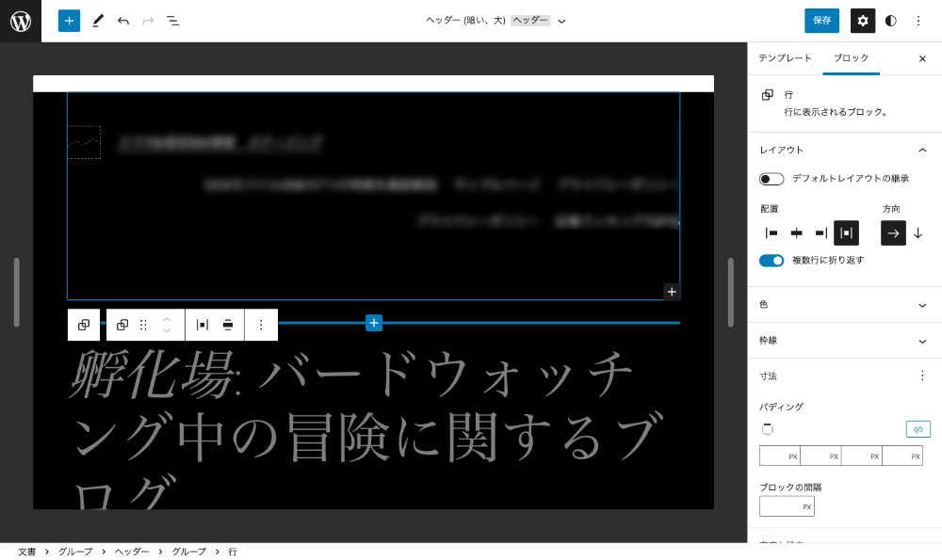Open the list view
Viewport: 942px width, 560px height.
173,21
